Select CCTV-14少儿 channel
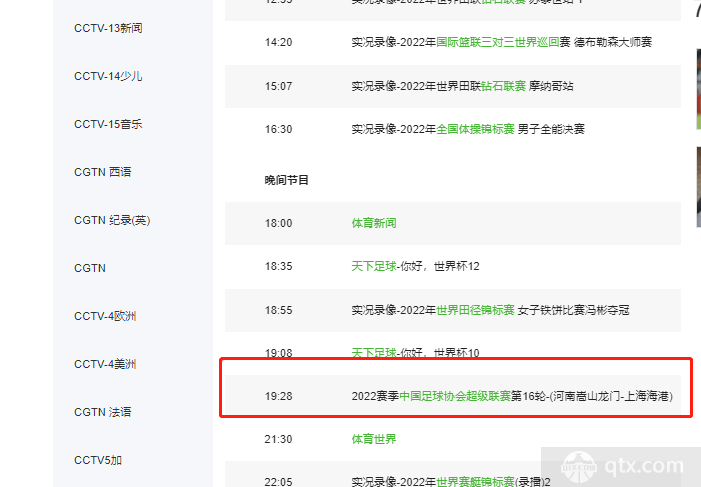 [x=108, y=76]
